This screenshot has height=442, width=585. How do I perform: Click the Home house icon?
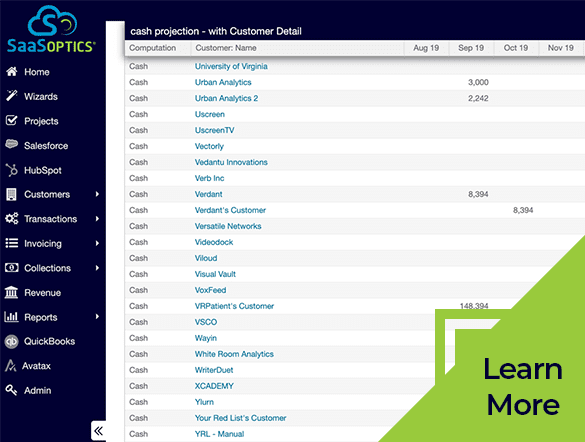[12, 72]
